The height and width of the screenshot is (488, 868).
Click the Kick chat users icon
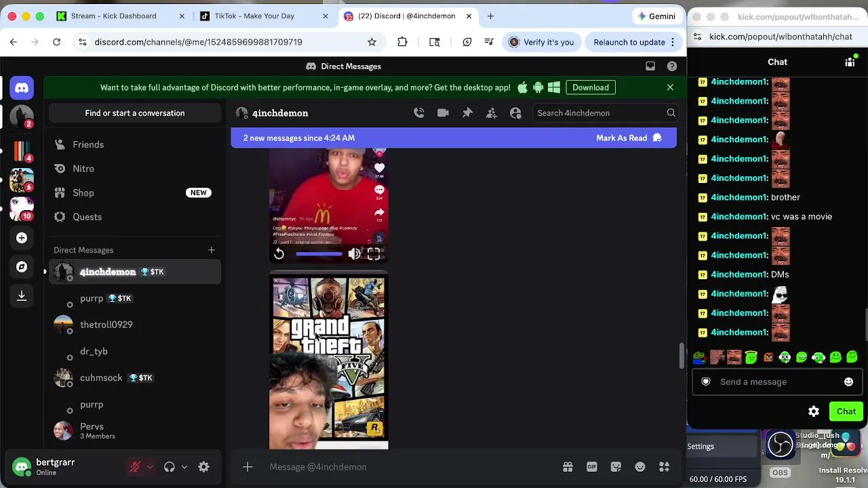850,62
